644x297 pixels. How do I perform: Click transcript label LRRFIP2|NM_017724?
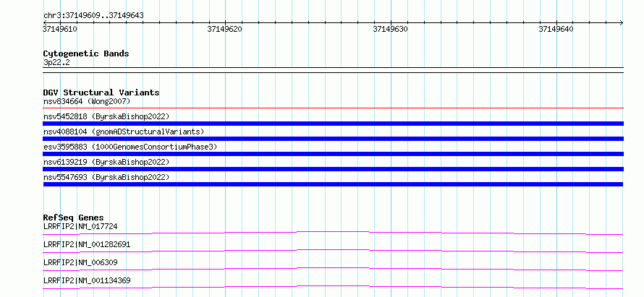pyautogui.click(x=81, y=226)
